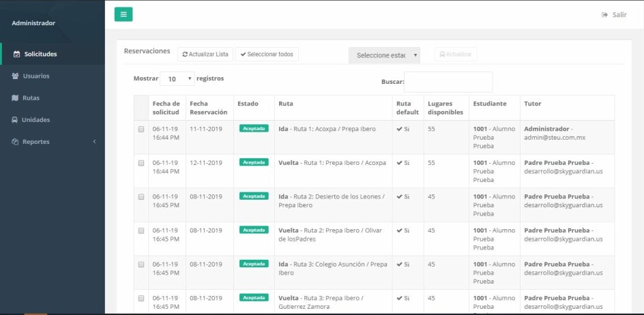
Task: Click Ruta default check for Ida Ruta 2 row
Action: tap(399, 196)
